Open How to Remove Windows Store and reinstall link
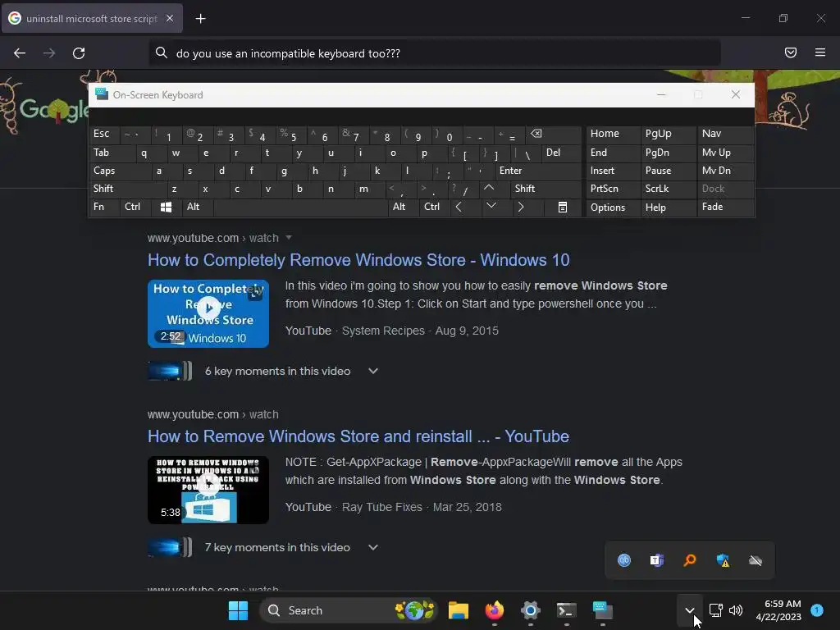840x630 pixels. (358, 436)
